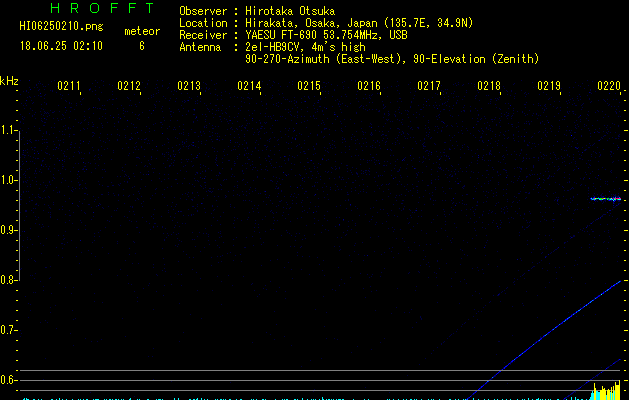Click the HROFFT title text
Image resolution: width=629 pixels, height=400 pixels.
(103, 8)
